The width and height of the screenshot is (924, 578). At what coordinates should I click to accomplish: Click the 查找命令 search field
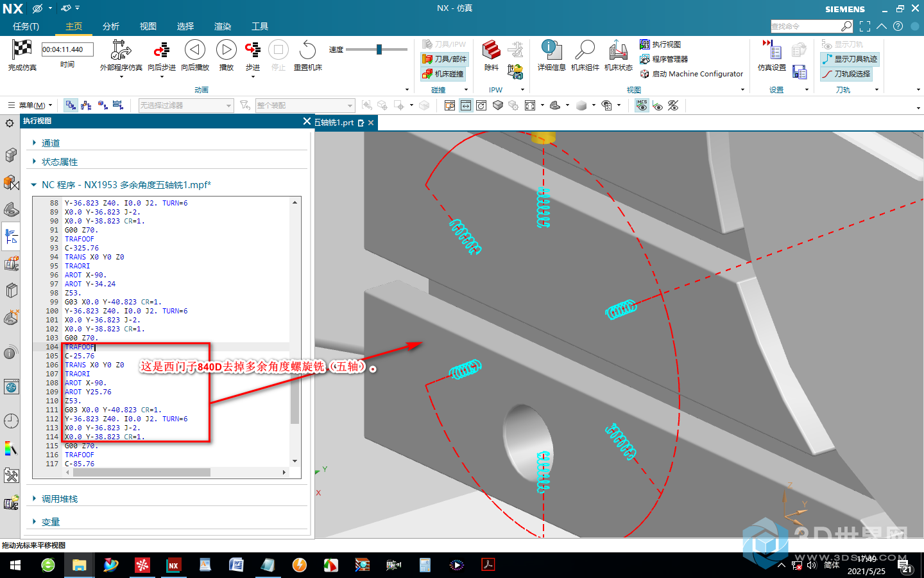click(x=806, y=26)
